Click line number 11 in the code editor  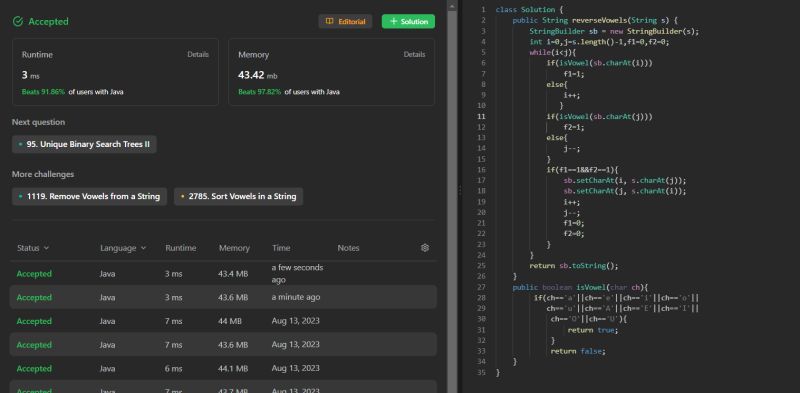(x=482, y=116)
